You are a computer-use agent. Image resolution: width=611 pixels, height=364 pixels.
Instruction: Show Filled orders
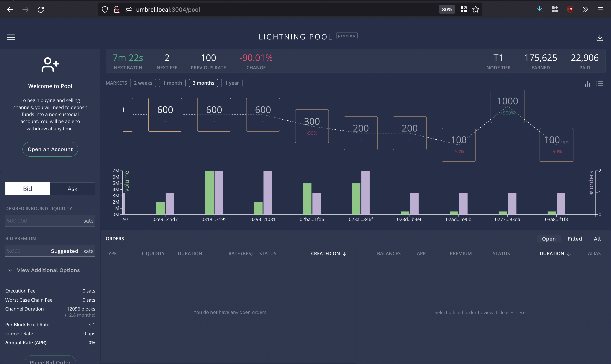tap(575, 238)
